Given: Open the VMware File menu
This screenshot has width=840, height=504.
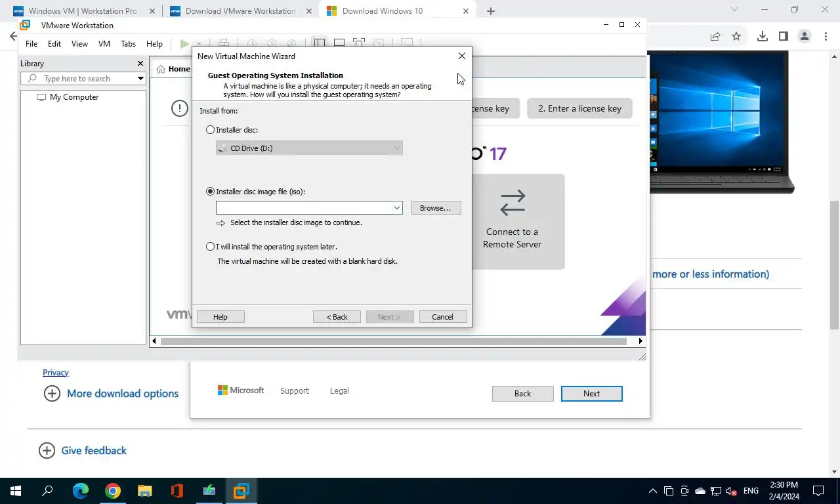Looking at the screenshot, I should pos(31,44).
